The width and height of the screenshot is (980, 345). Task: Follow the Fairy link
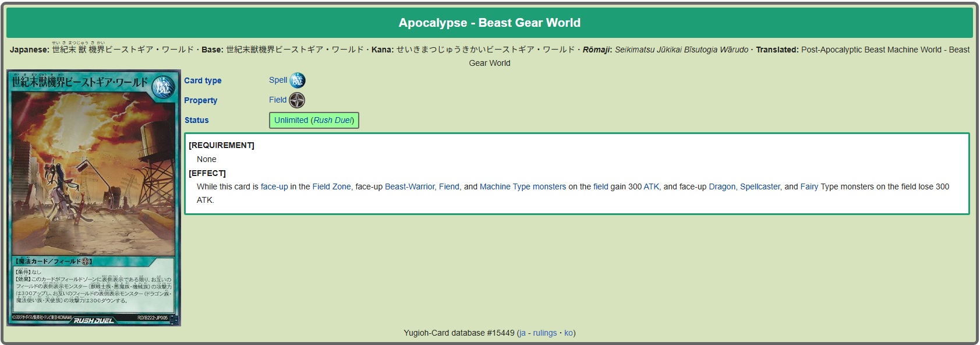click(x=809, y=186)
